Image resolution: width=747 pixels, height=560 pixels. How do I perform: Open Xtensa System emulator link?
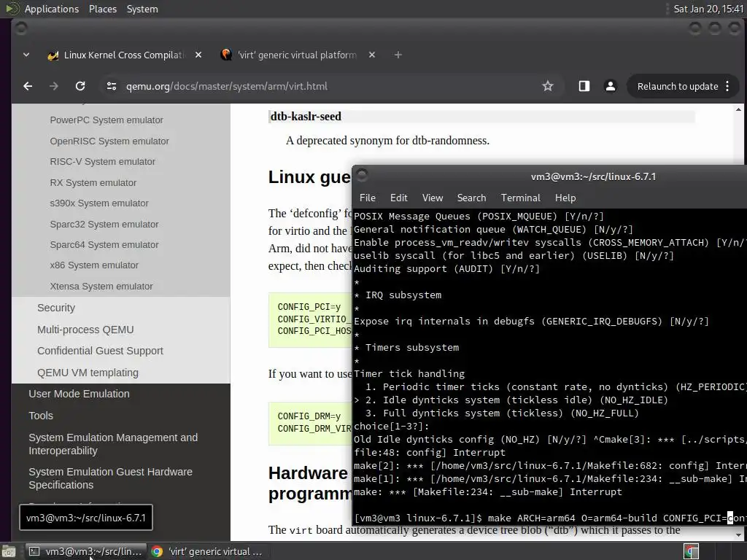click(101, 286)
